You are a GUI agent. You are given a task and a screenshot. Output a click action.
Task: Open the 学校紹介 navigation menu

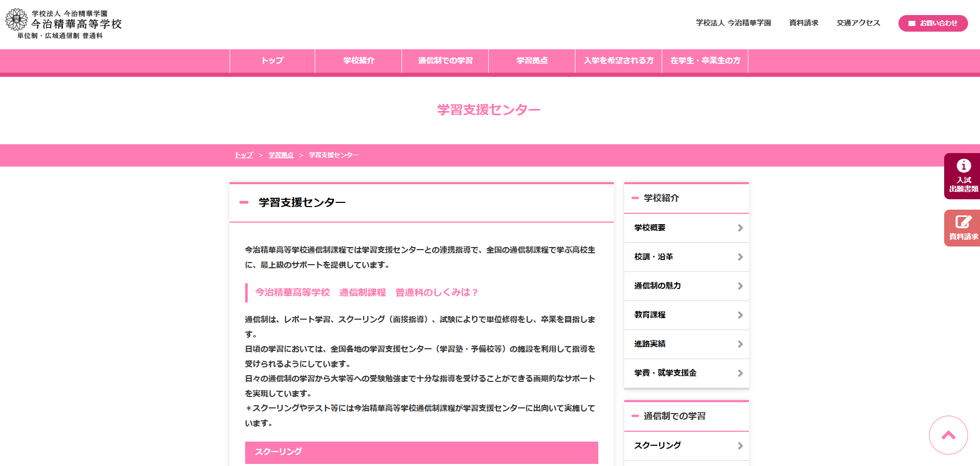click(x=358, y=61)
